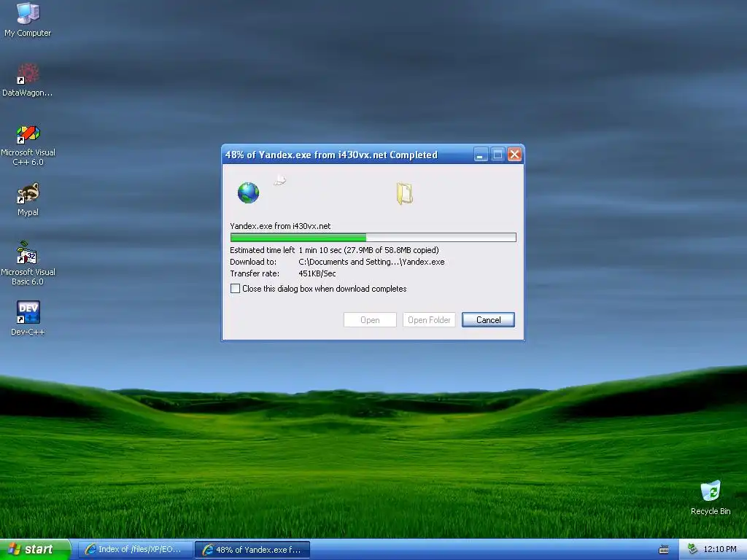
Task: Click the "1 min 10 sec" estimated time text
Action: (320, 250)
